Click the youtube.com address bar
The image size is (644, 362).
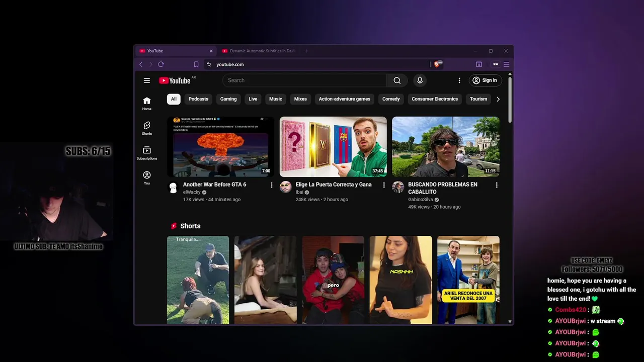point(317,64)
